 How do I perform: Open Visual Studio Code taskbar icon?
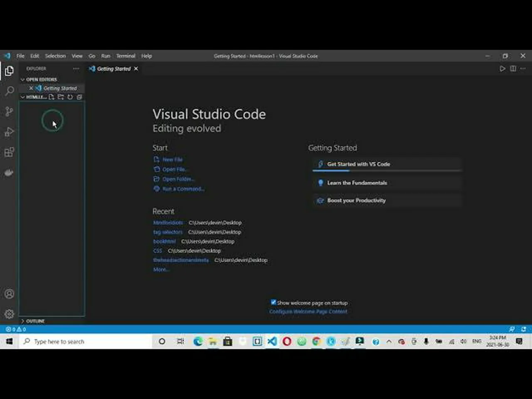272,341
